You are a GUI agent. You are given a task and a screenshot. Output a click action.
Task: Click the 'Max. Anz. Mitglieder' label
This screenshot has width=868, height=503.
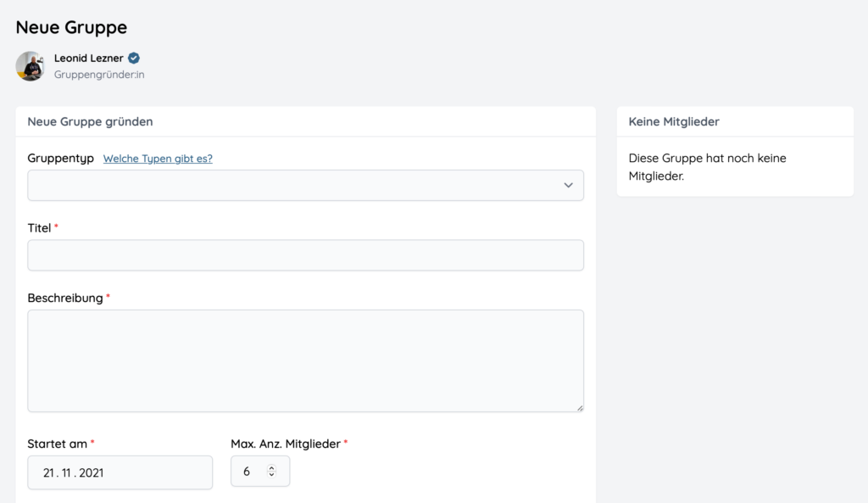pyautogui.click(x=286, y=444)
